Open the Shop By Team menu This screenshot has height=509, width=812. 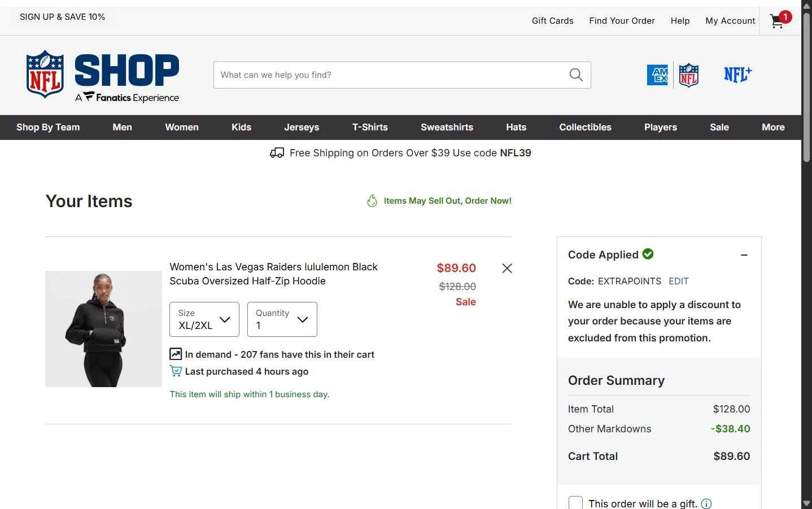coord(48,128)
